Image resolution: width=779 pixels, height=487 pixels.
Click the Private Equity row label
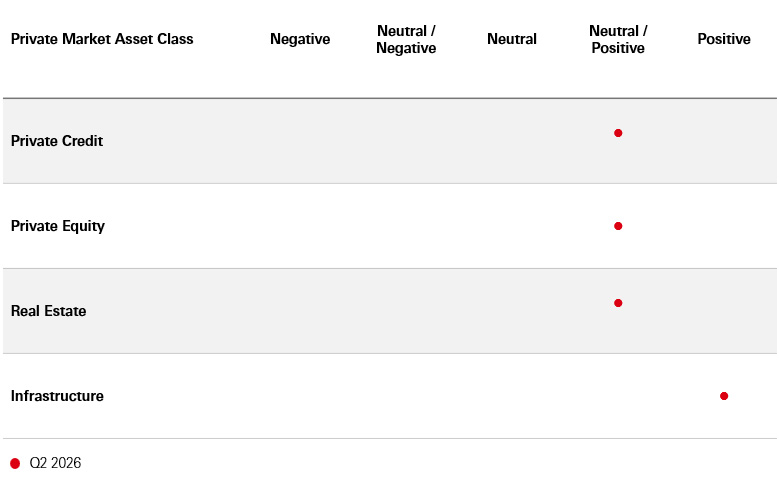(x=58, y=226)
